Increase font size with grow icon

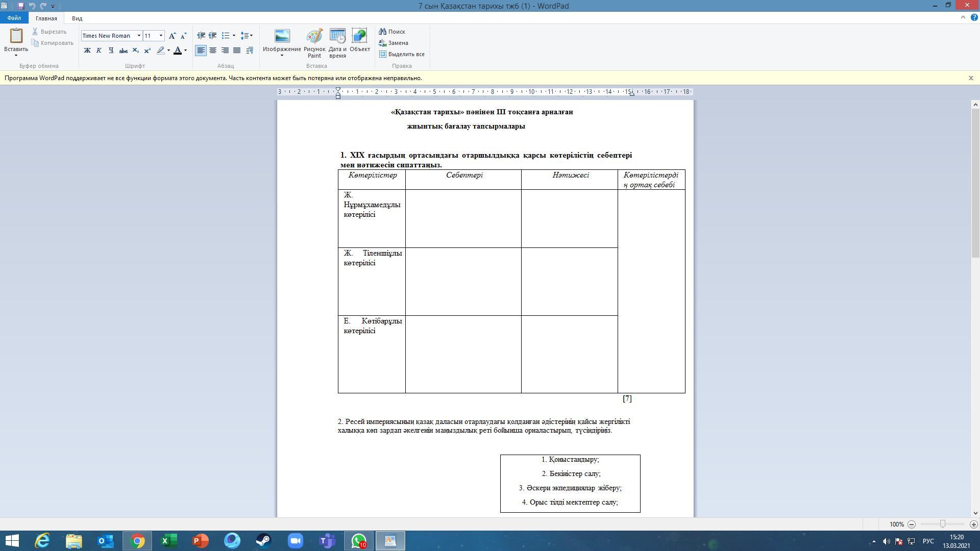click(x=172, y=36)
